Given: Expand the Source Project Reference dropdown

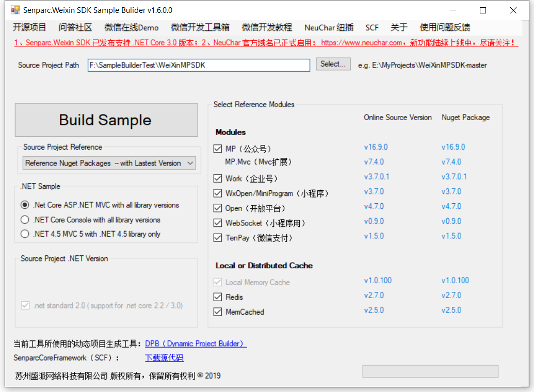Looking at the screenshot, I should [189, 164].
